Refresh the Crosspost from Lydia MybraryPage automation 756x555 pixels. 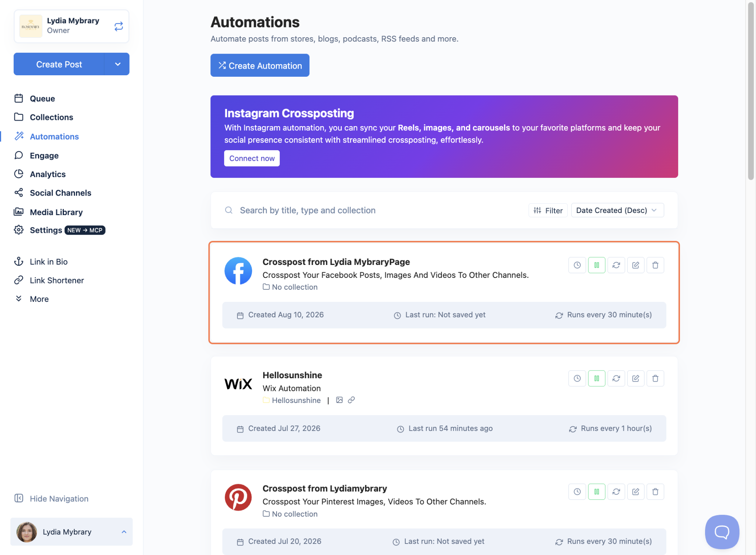pyautogui.click(x=616, y=265)
